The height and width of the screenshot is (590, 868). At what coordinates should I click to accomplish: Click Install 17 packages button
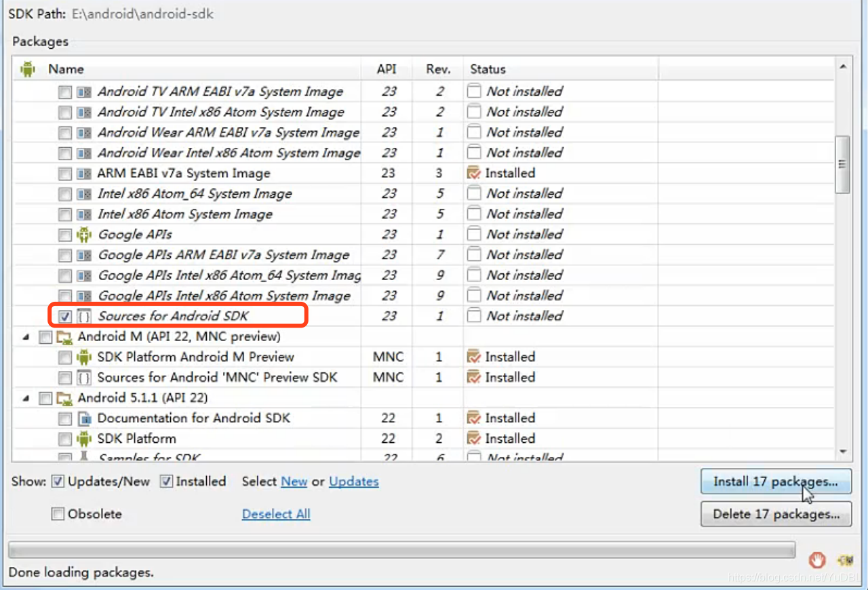point(776,481)
